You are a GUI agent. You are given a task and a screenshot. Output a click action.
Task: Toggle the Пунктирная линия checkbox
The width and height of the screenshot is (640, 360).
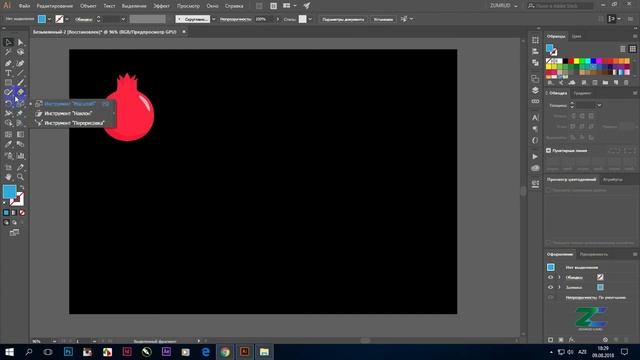(x=549, y=151)
